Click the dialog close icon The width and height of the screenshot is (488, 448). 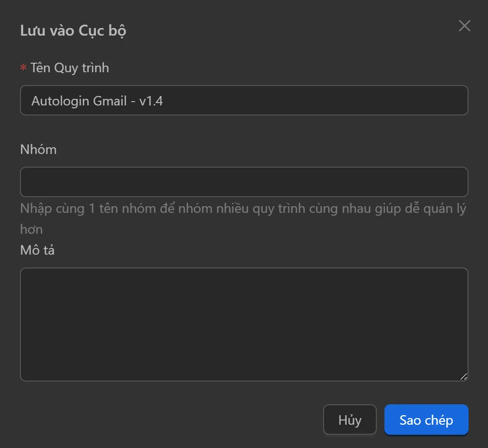(x=464, y=26)
